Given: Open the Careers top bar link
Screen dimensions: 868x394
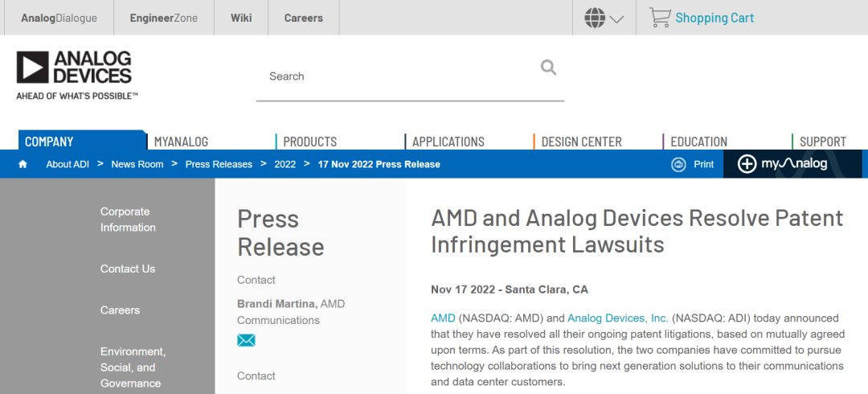Looking at the screenshot, I should (303, 18).
